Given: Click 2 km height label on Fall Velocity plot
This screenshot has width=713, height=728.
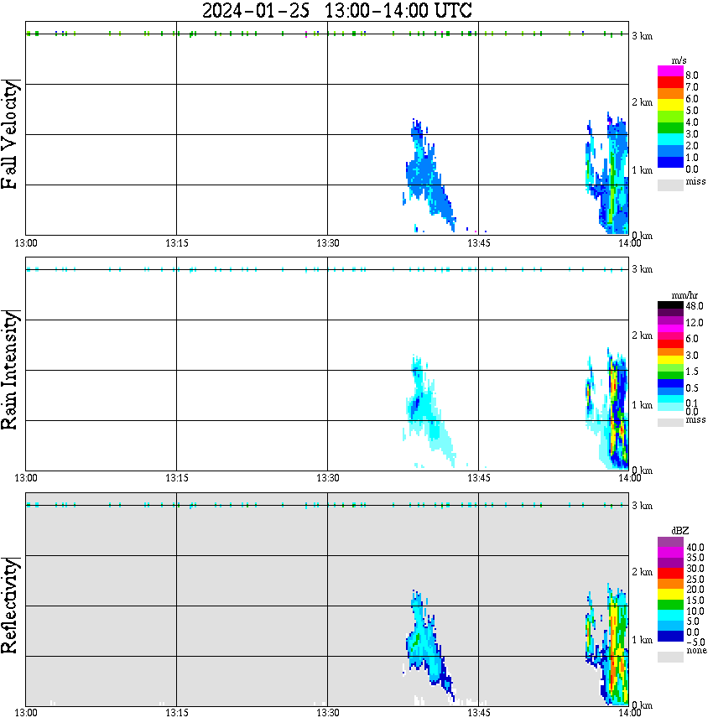Looking at the screenshot, I should [x=642, y=102].
